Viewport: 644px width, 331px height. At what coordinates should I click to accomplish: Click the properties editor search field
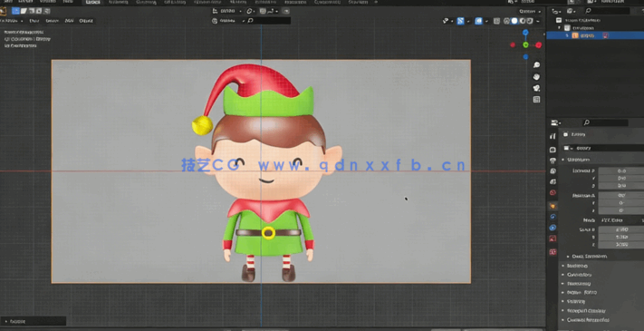click(x=605, y=122)
